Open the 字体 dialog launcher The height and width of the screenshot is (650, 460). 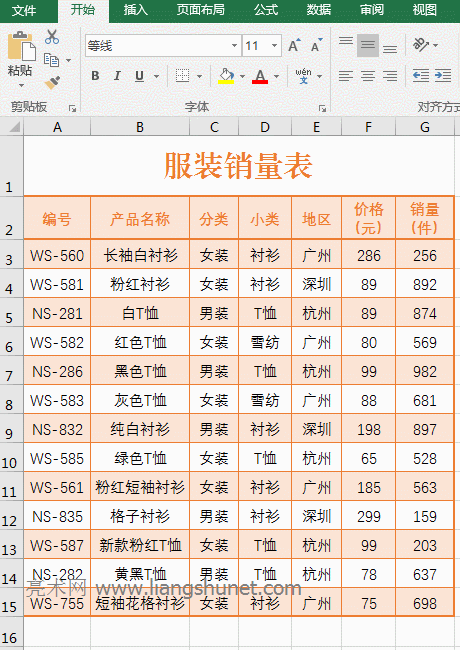pyautogui.click(x=322, y=109)
